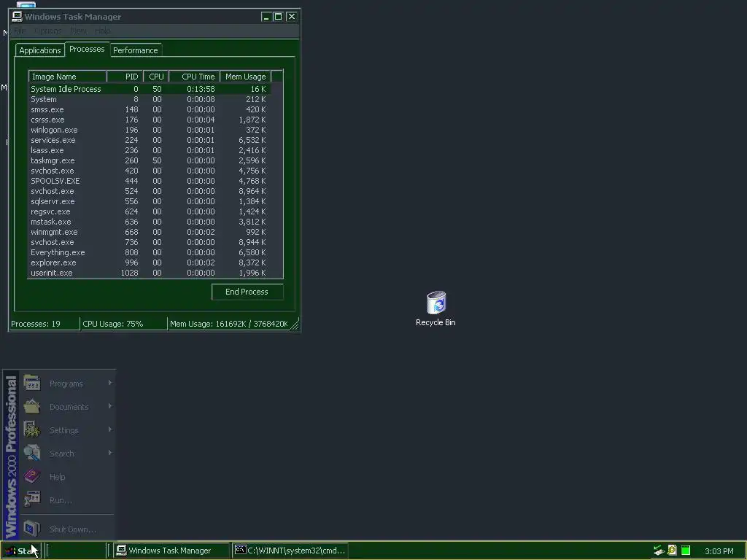Click the 3:03 PM taskbar clock

[719, 551]
